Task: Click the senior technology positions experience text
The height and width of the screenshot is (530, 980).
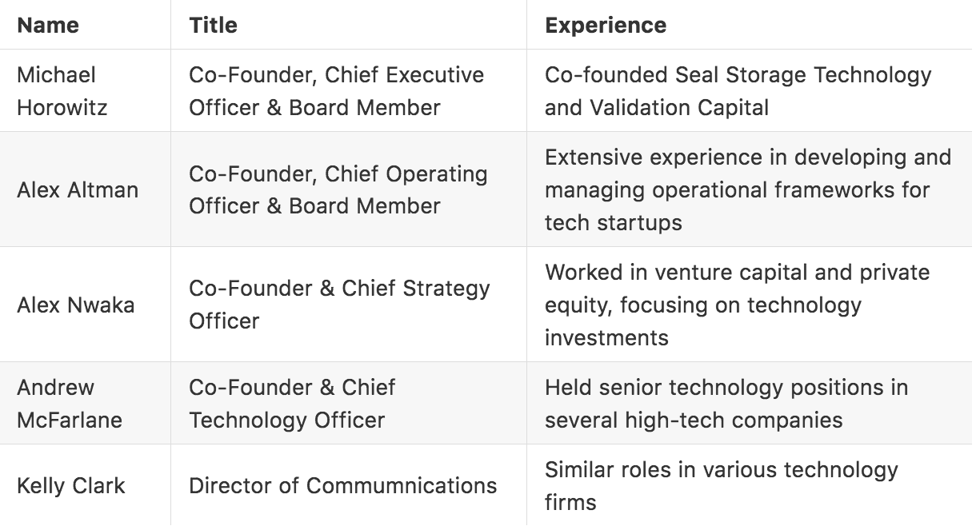Action: [x=726, y=388]
